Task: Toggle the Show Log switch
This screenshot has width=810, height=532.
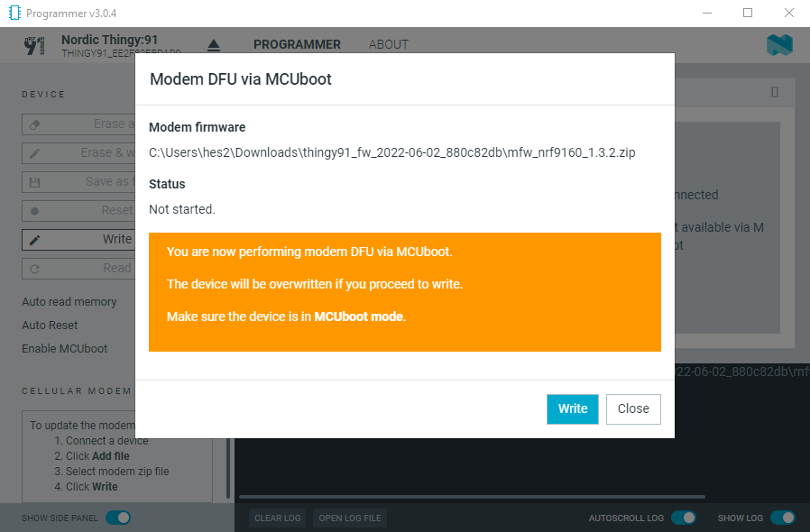Action: pyautogui.click(x=783, y=518)
